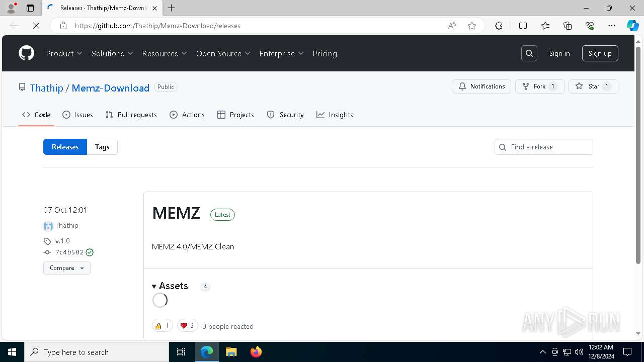Open the Projects tab
Image resolution: width=644 pixels, height=362 pixels.
235,115
